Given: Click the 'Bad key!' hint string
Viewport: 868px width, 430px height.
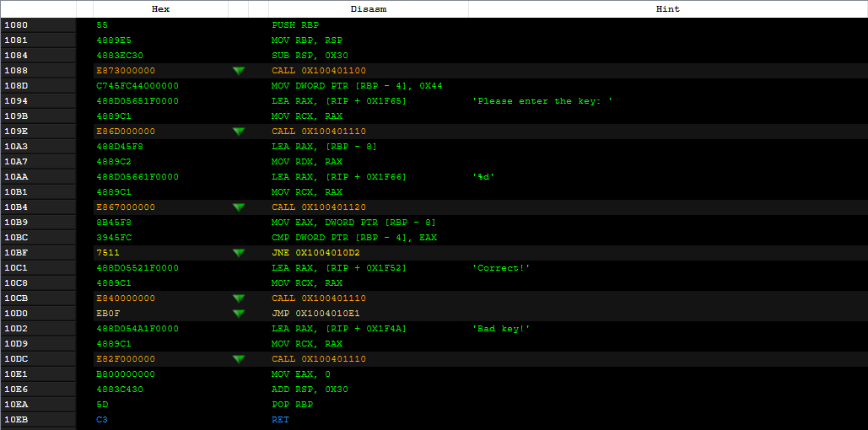Looking at the screenshot, I should pyautogui.click(x=501, y=329).
